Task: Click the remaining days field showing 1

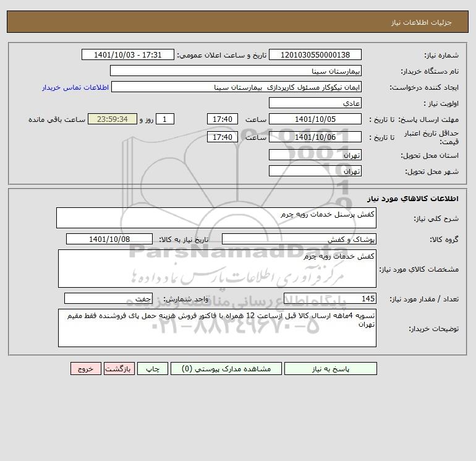Action: pos(165,119)
